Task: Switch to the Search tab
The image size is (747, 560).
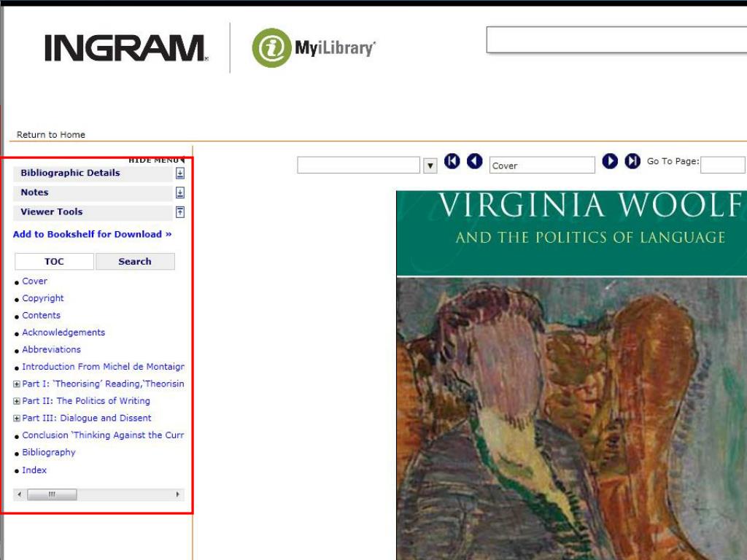Action: click(x=135, y=262)
